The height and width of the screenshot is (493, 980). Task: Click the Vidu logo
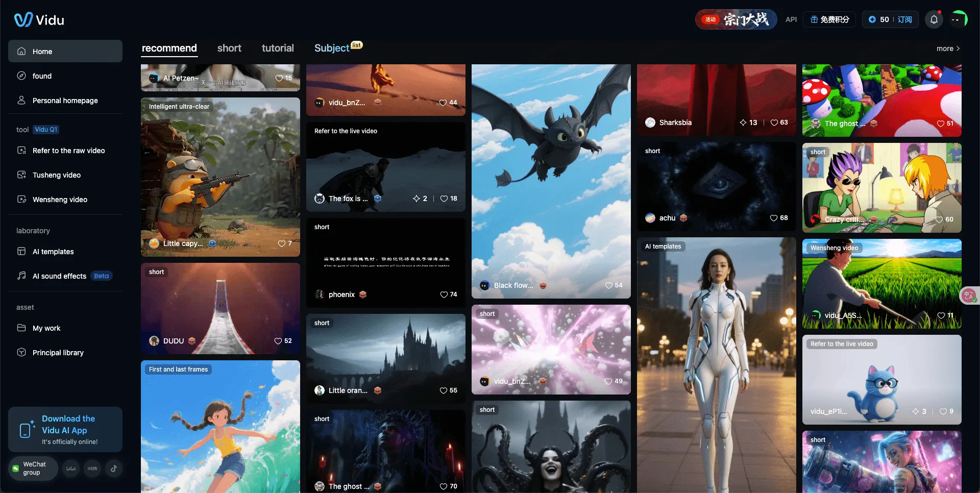pyautogui.click(x=39, y=20)
